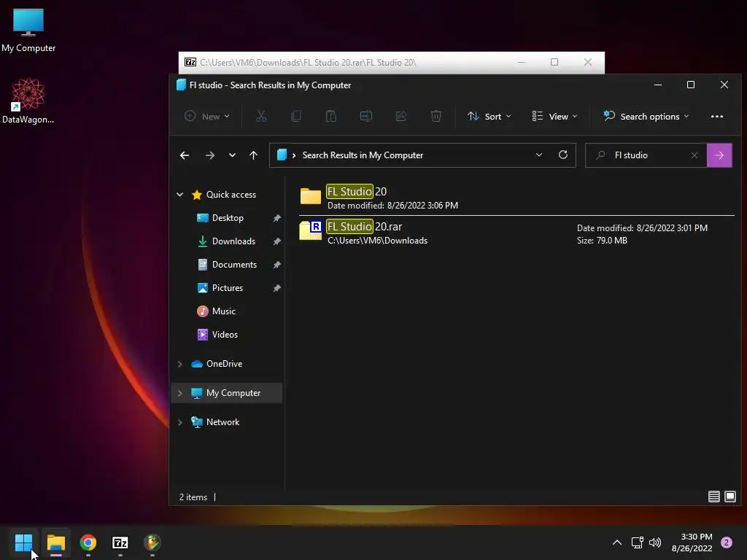Open recent locations chevron

click(232, 155)
